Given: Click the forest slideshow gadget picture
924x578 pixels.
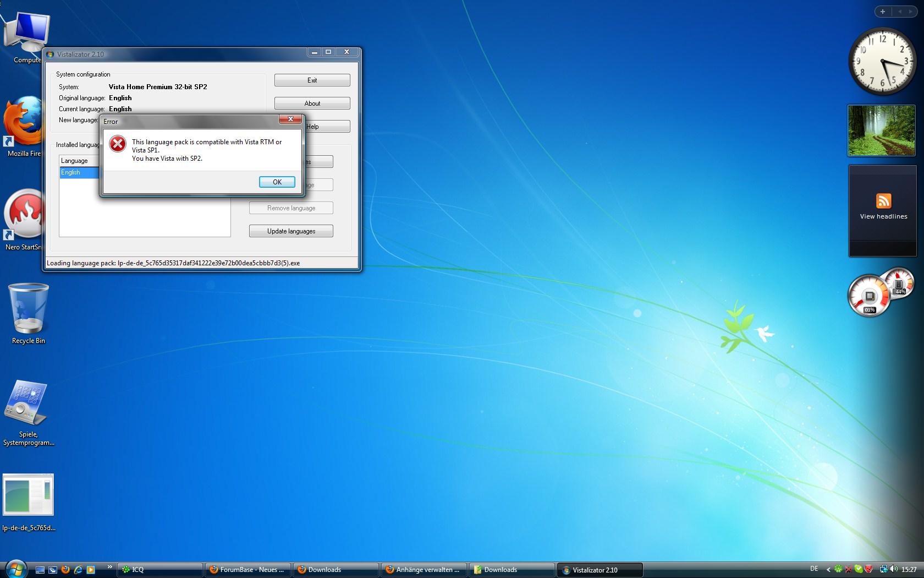Looking at the screenshot, I should [882, 130].
